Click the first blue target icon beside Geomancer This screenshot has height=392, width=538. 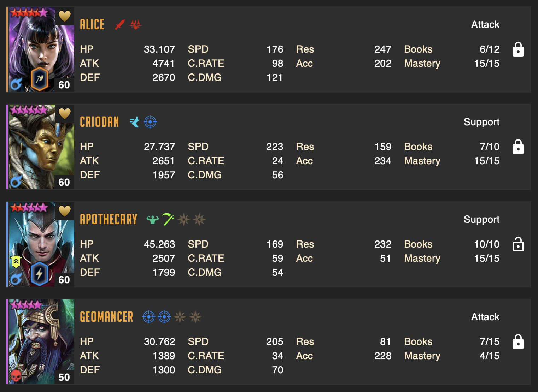(x=149, y=317)
